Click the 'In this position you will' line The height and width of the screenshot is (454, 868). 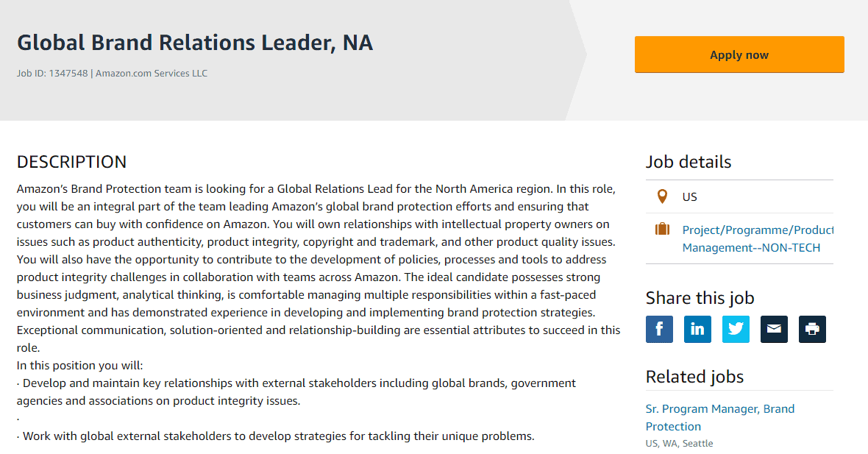pyautogui.click(x=79, y=366)
